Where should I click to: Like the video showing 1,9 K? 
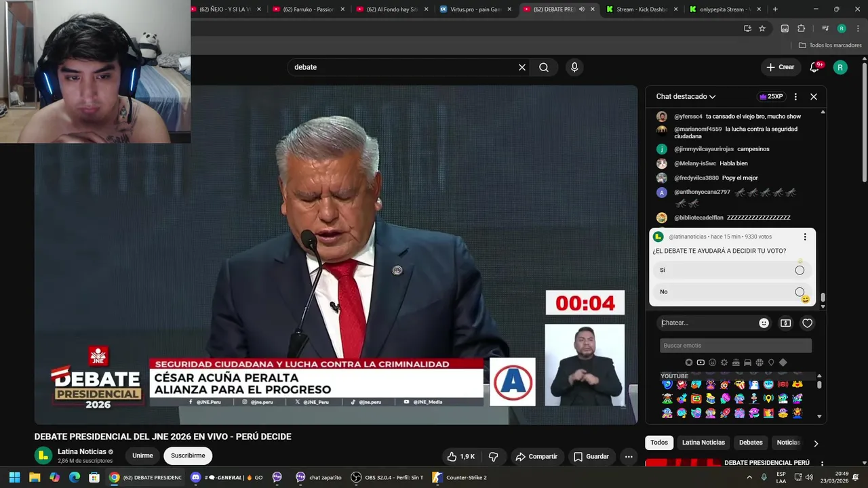(x=461, y=457)
